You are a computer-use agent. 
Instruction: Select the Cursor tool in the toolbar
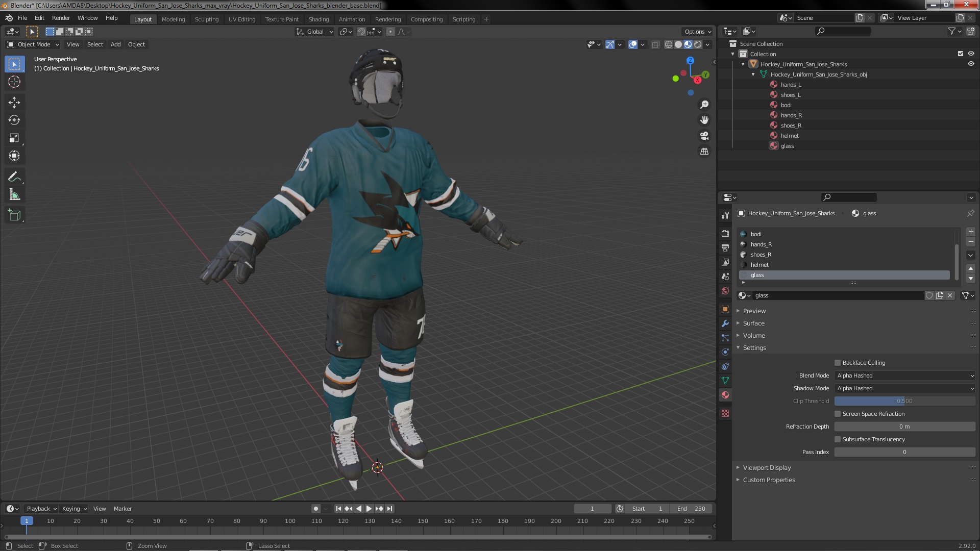[14, 82]
